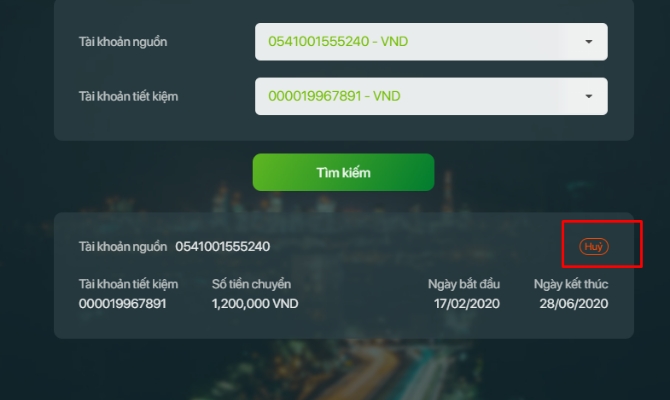This screenshot has width=670, height=400.
Task: Click the Tài khoản tiết kiệm label in result card
Action: coord(128,284)
